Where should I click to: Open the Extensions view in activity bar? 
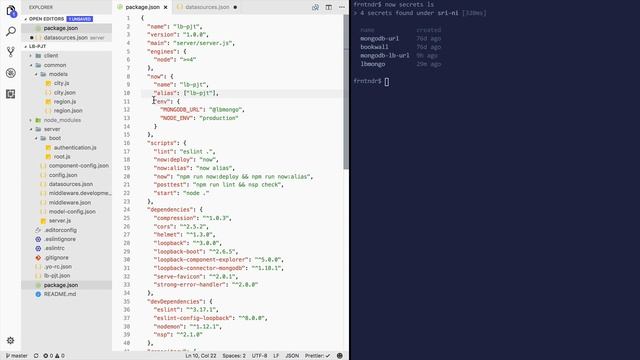pos(11,94)
